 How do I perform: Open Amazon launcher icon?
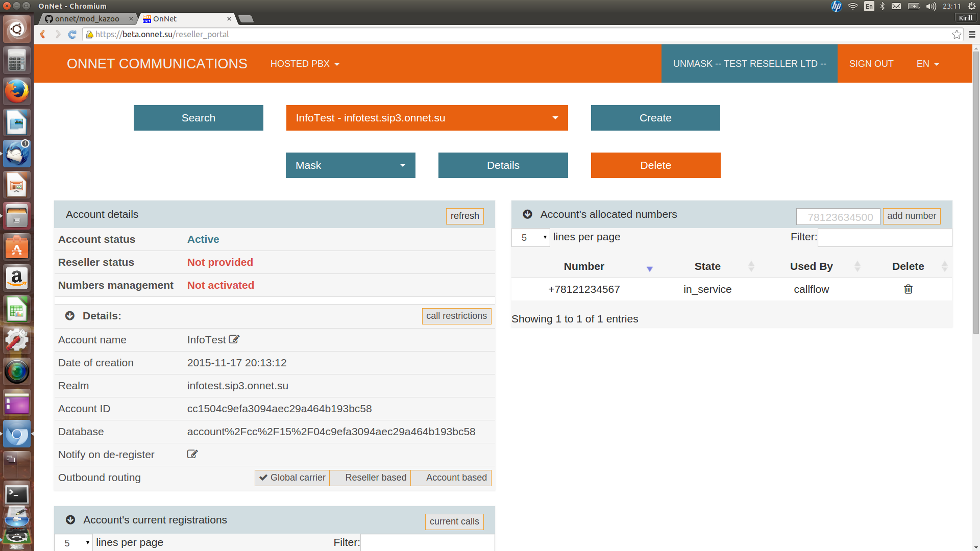[x=17, y=278]
